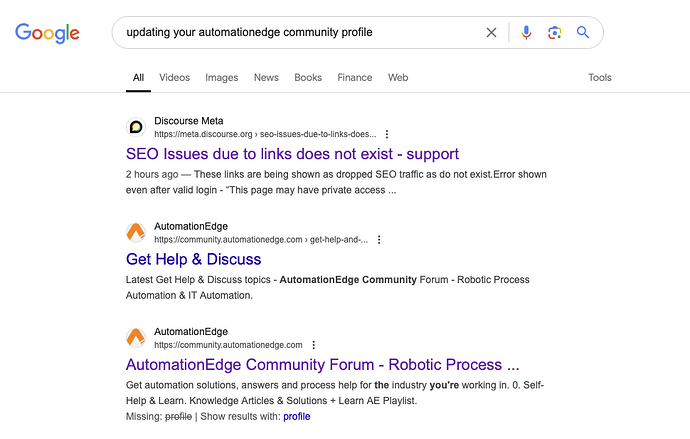Switch to the Finance tab
The height and width of the screenshot is (439, 690).
[355, 77]
